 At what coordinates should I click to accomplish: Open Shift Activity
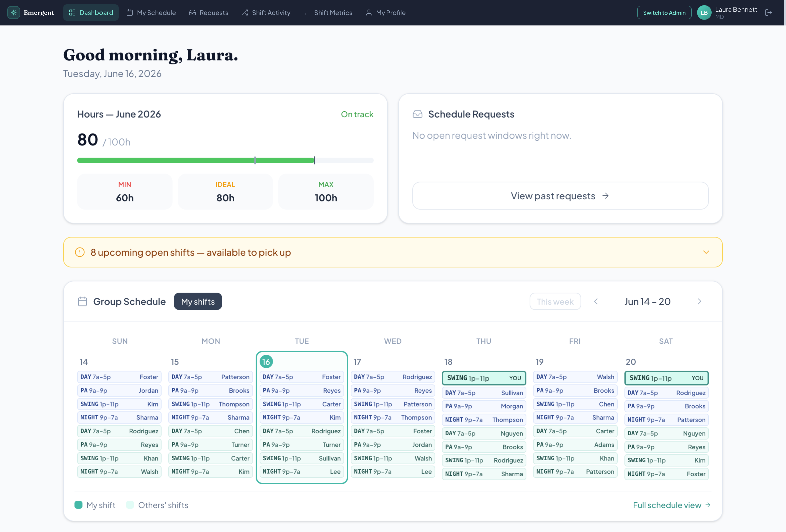[x=266, y=13]
